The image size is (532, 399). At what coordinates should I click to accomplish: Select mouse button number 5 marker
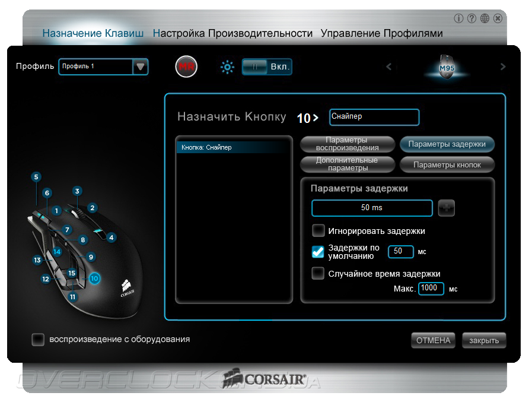(x=36, y=176)
